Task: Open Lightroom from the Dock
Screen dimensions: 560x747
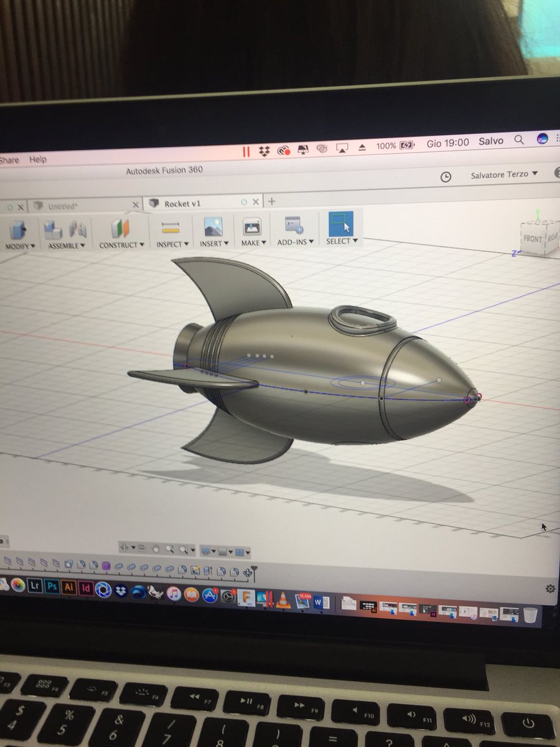Action: pyautogui.click(x=34, y=586)
